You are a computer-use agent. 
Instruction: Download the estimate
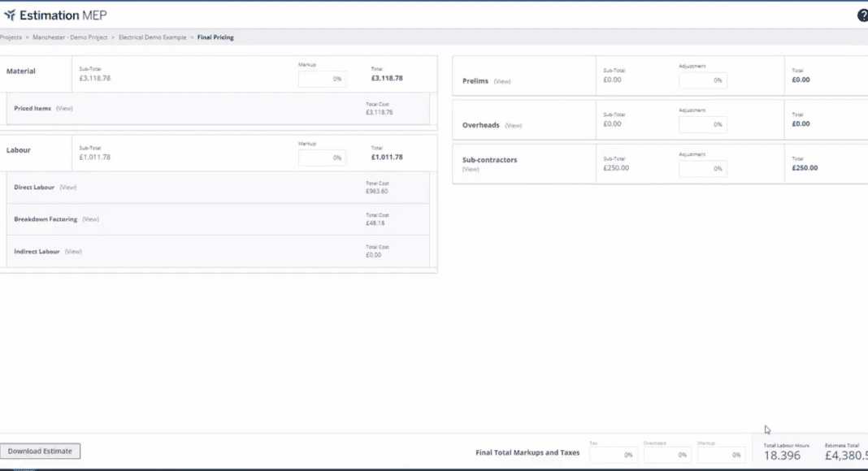point(40,452)
